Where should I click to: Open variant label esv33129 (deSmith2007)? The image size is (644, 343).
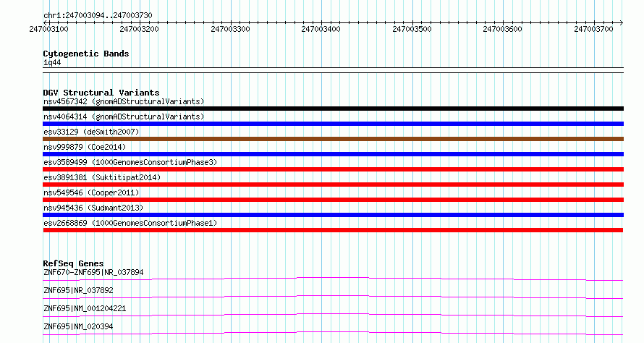(x=91, y=132)
